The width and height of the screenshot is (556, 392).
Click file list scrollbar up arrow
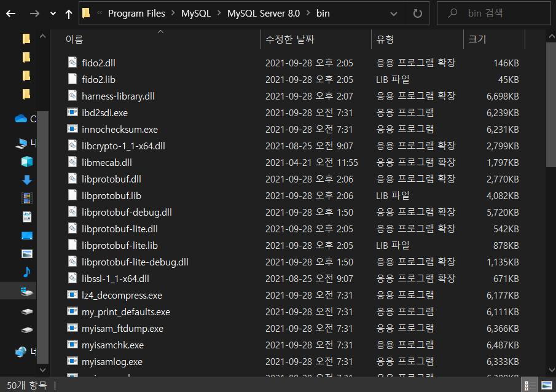point(551,36)
